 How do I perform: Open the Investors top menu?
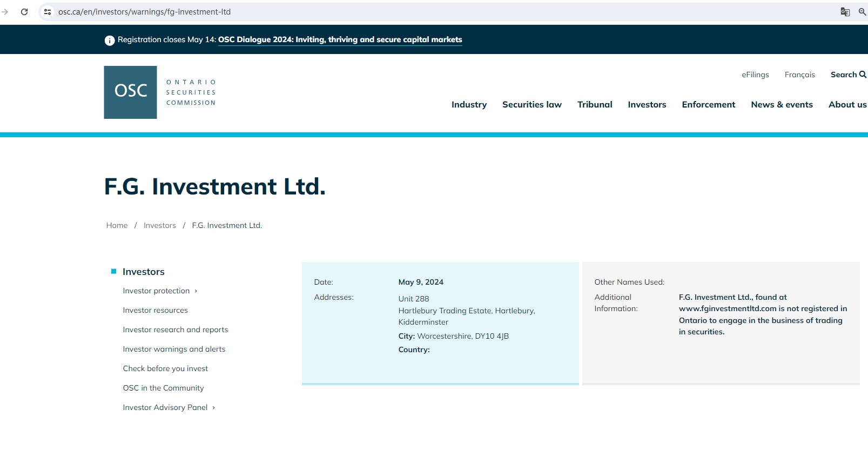647,105
